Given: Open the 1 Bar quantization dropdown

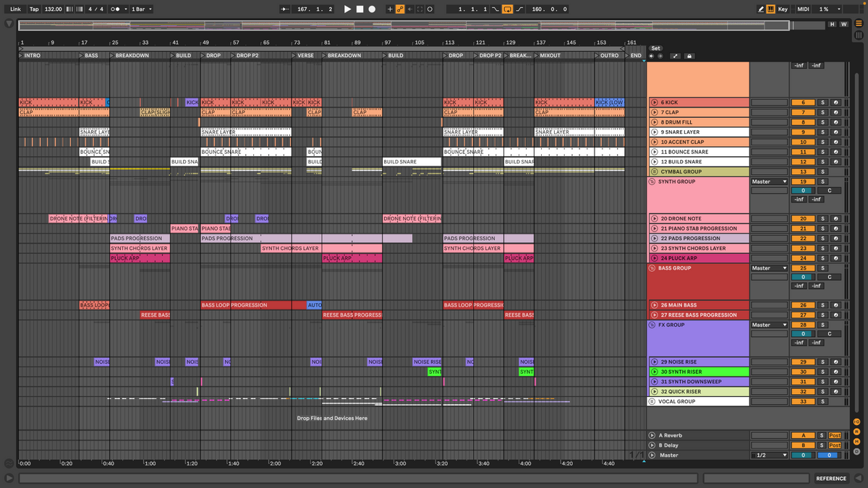Looking at the screenshot, I should (142, 9).
